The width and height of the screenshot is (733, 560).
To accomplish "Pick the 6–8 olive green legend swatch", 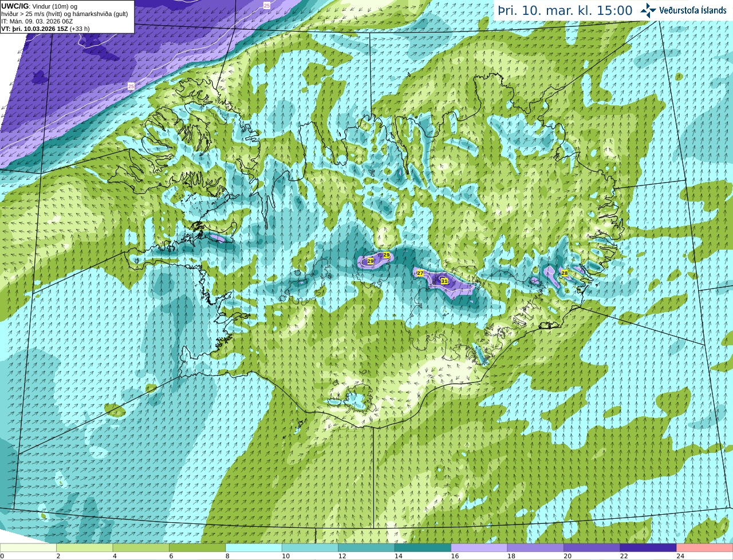I will pos(197,547).
